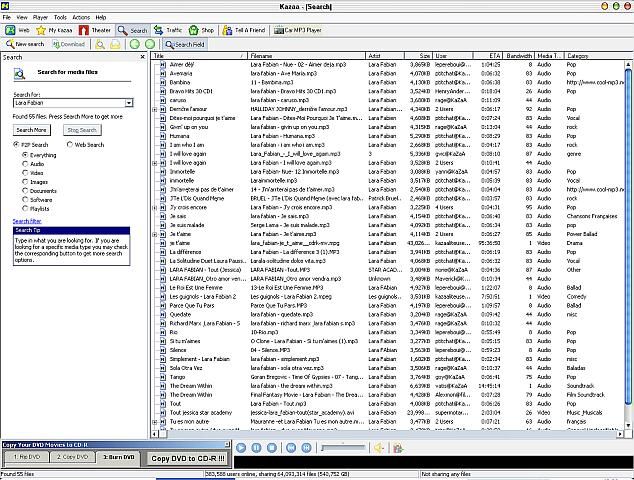Click the Search More button
The height and width of the screenshot is (480, 634).
coord(31,130)
